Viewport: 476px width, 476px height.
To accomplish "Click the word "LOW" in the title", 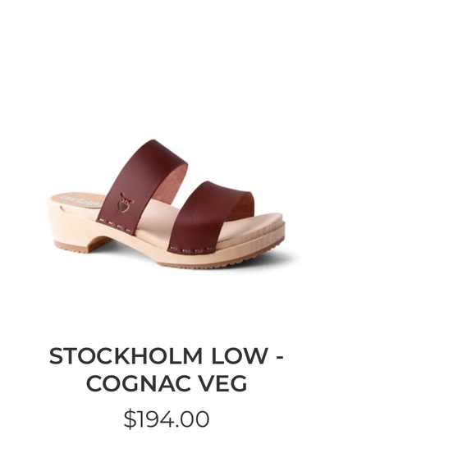I will point(239,356).
